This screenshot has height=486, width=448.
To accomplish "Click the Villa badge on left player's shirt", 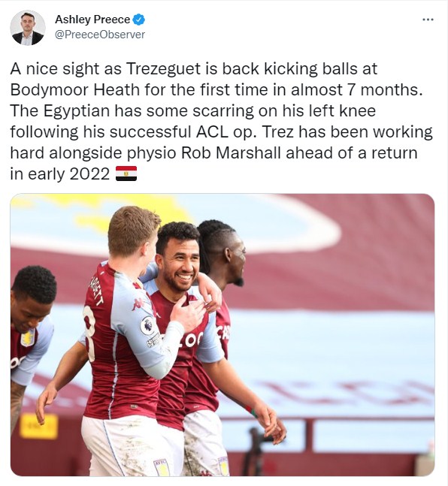I will pyautogui.click(x=27, y=337).
